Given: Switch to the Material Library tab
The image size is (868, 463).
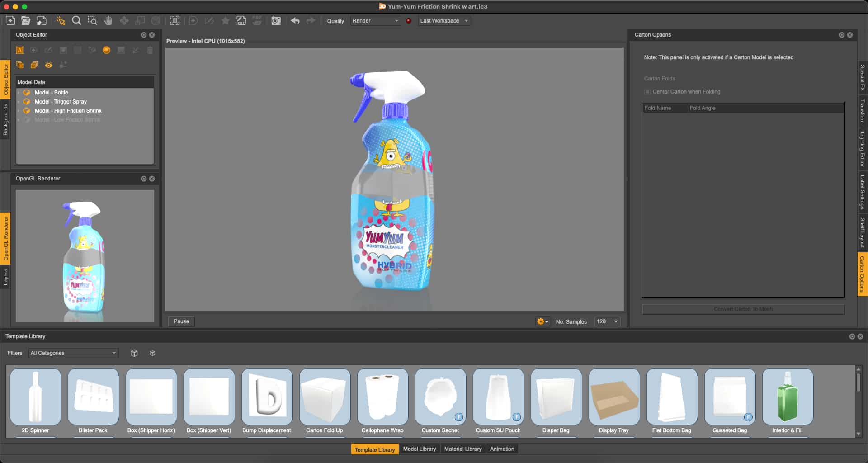Looking at the screenshot, I should [x=463, y=449].
